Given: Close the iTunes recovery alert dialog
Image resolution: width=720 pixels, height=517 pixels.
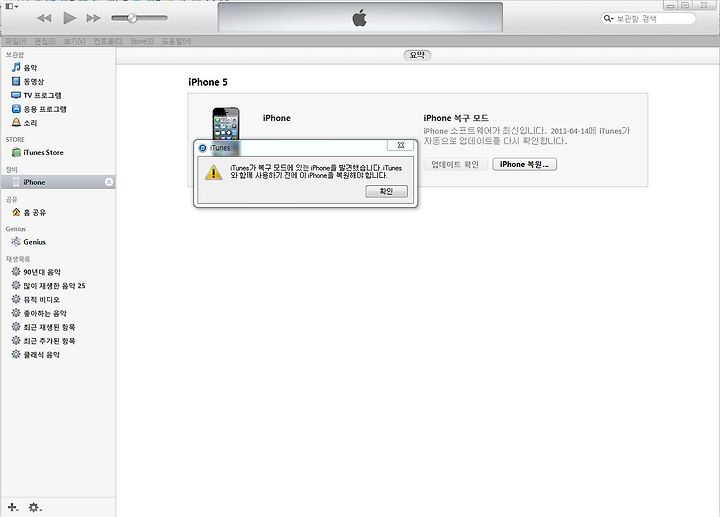Looking at the screenshot, I should coord(400,146).
